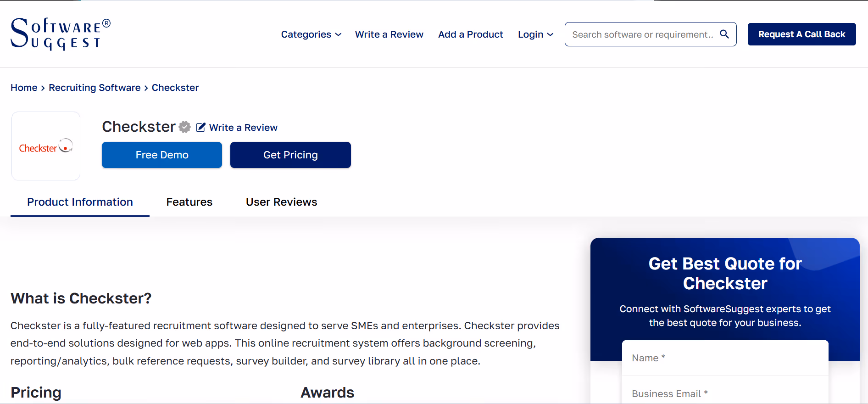This screenshot has height=404, width=868.
Task: Click the verified badge next to Checkster
Action: point(185,127)
